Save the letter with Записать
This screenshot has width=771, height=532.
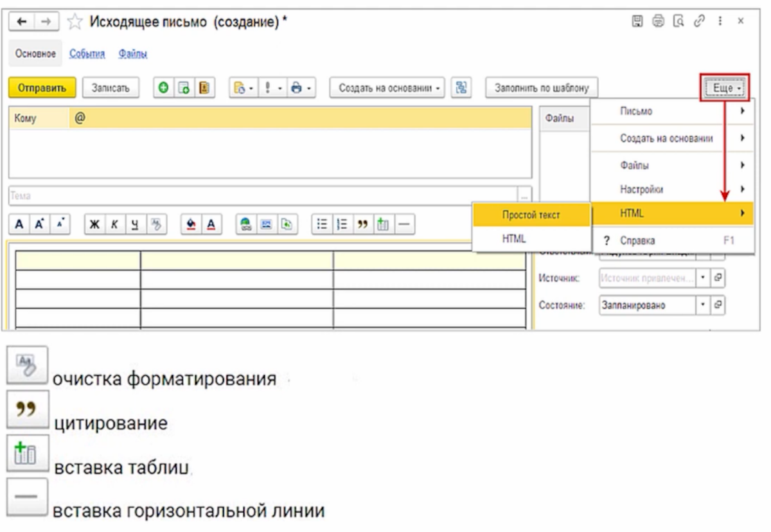coord(111,88)
